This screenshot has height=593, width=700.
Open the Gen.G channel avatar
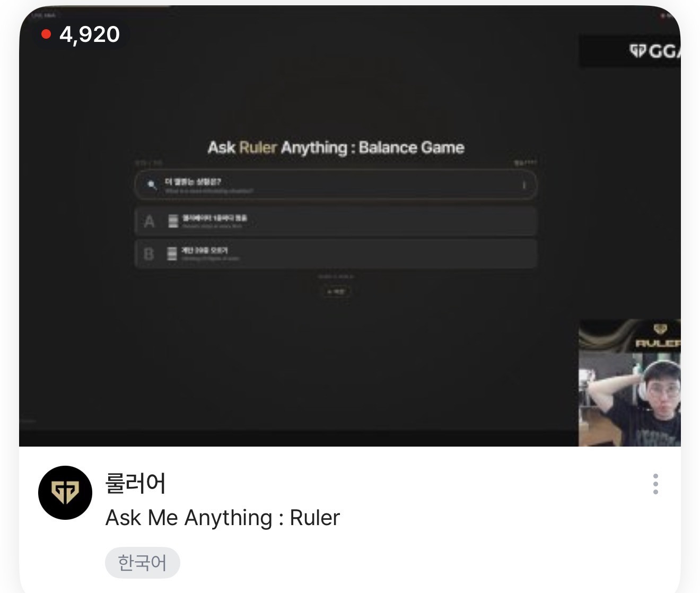pyautogui.click(x=65, y=492)
